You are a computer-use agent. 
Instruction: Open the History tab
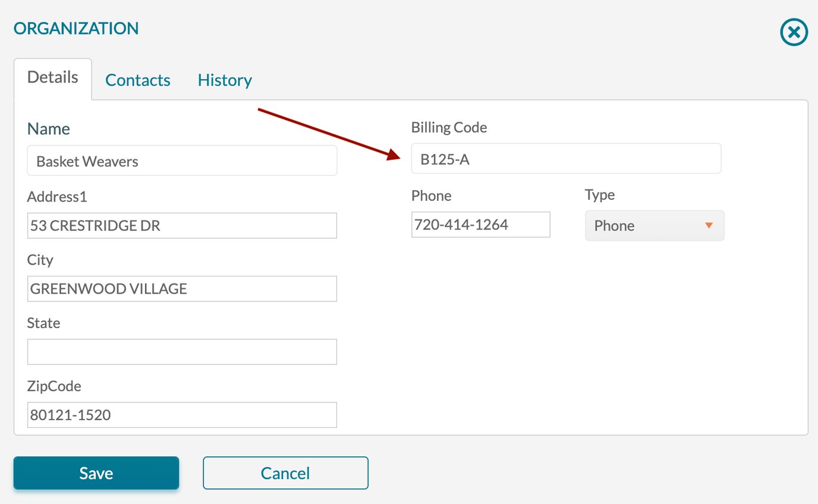(224, 80)
